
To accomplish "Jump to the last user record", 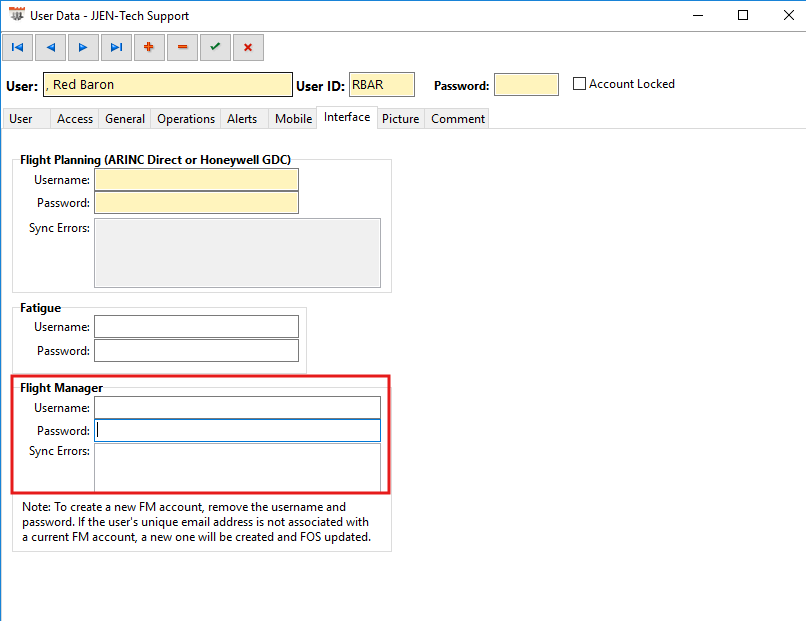I will pyautogui.click(x=116, y=47).
